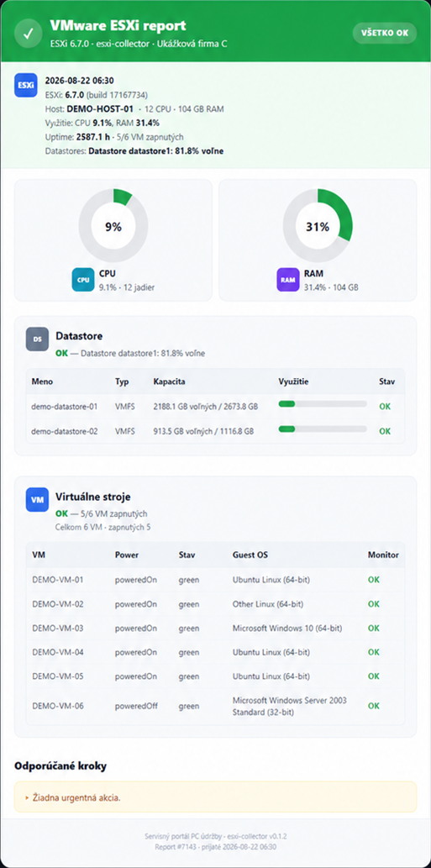Click the DEMO-VM-05 row name
The image size is (431, 868).
pos(57,676)
